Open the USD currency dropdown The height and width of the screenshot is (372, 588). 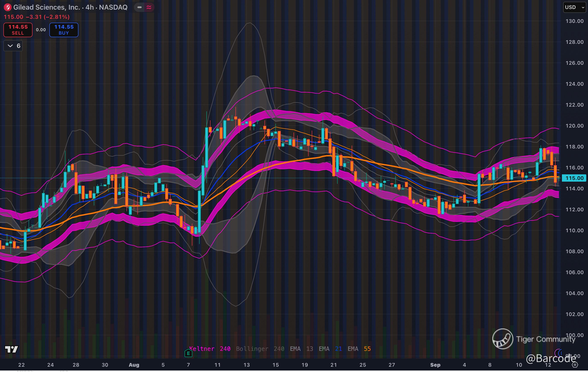pos(574,7)
